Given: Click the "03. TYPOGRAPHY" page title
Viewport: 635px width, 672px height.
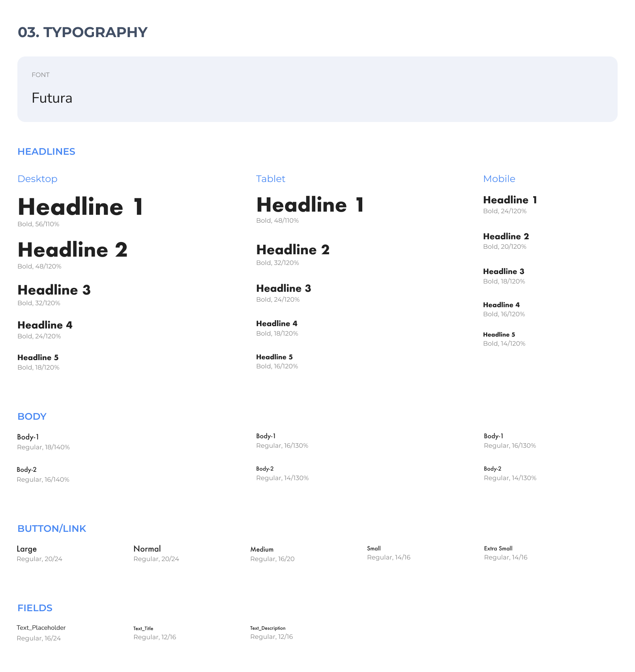Looking at the screenshot, I should coord(82,32).
